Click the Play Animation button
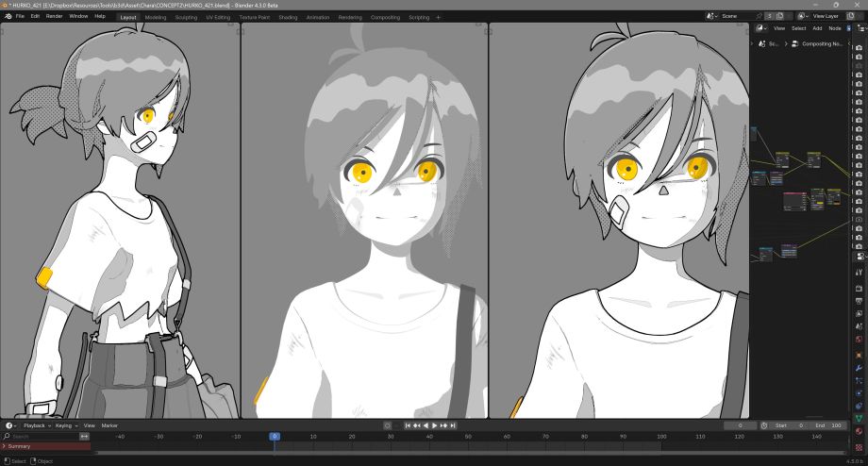This screenshot has width=868, height=466. point(435,425)
